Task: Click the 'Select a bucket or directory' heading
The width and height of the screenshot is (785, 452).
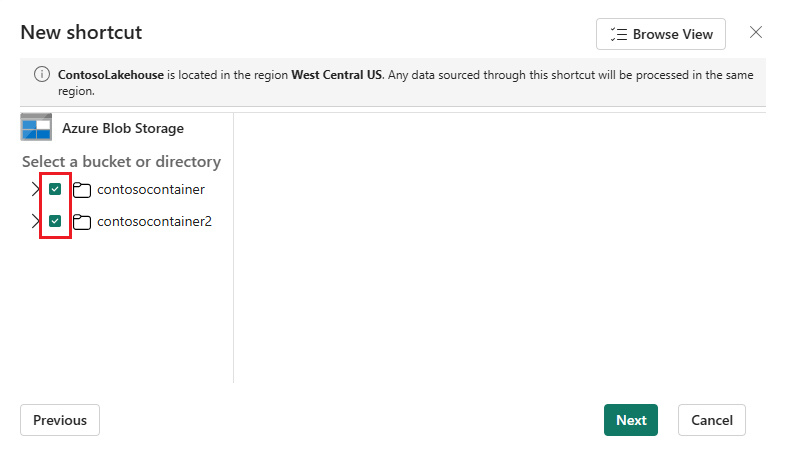Action: [x=121, y=162]
